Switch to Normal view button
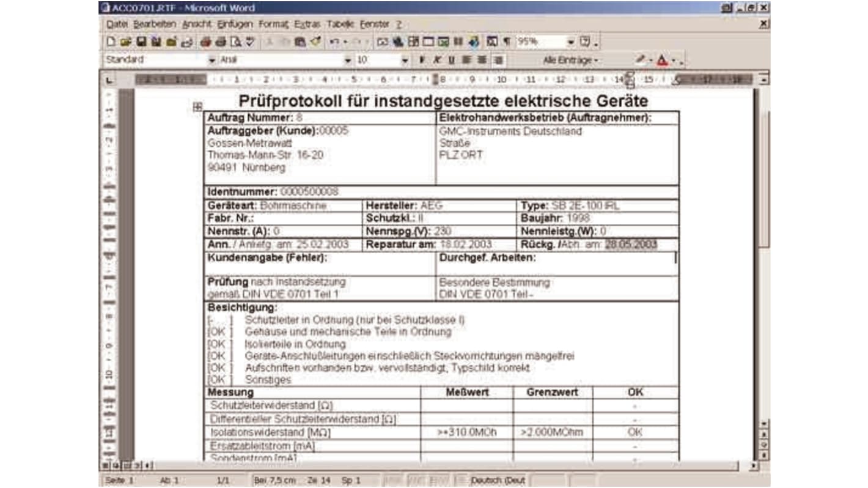 [x=105, y=465]
